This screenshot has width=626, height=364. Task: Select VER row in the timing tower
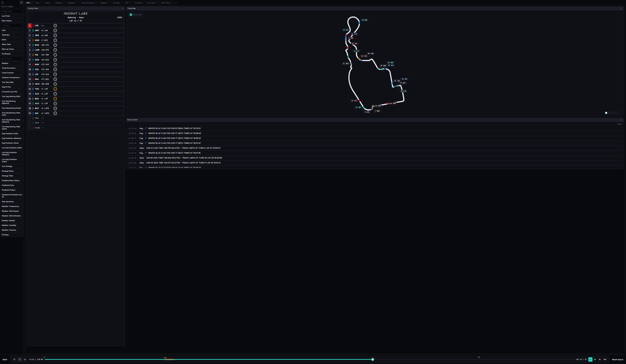76,35
